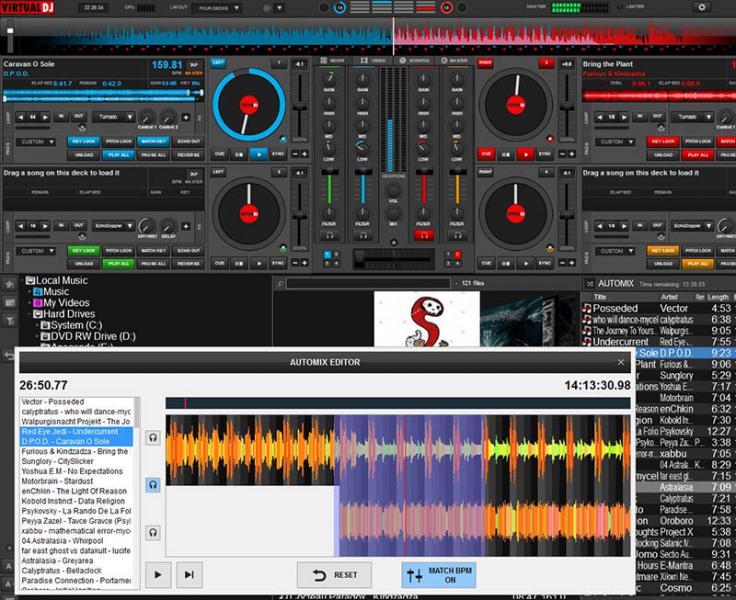Nudge pitch down with minus on blue deck
The image size is (736, 600).
click(295, 154)
